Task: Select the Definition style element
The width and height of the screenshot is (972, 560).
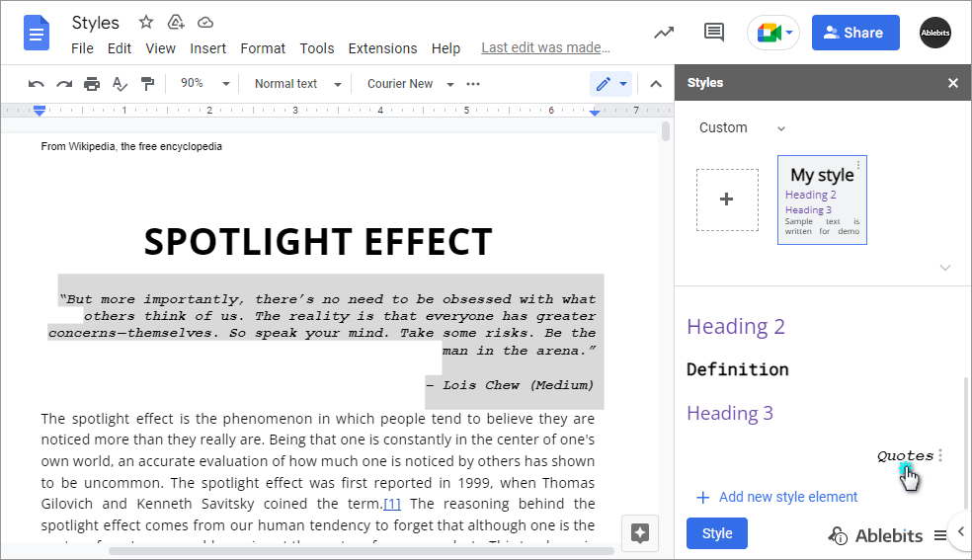Action: pyautogui.click(x=738, y=369)
